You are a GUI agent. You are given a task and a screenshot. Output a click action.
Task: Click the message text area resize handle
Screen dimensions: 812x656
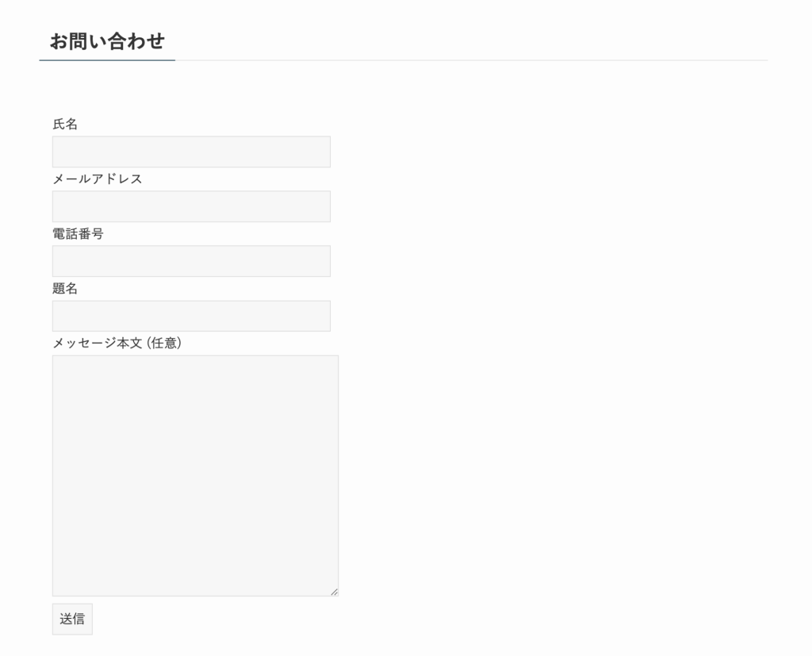[334, 591]
